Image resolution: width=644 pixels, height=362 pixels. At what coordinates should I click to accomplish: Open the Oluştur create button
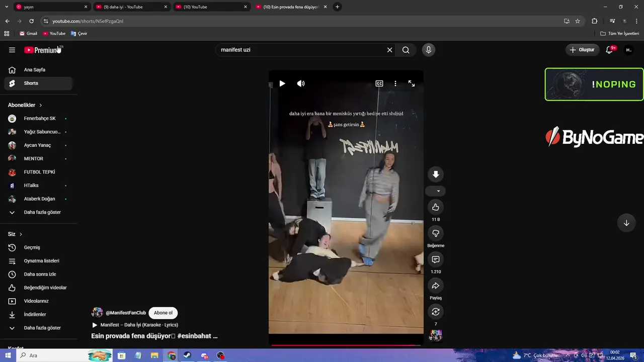tap(582, 50)
